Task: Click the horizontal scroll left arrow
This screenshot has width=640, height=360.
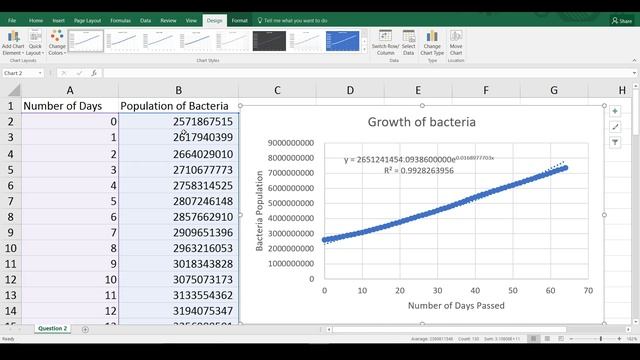Action: pos(329,329)
